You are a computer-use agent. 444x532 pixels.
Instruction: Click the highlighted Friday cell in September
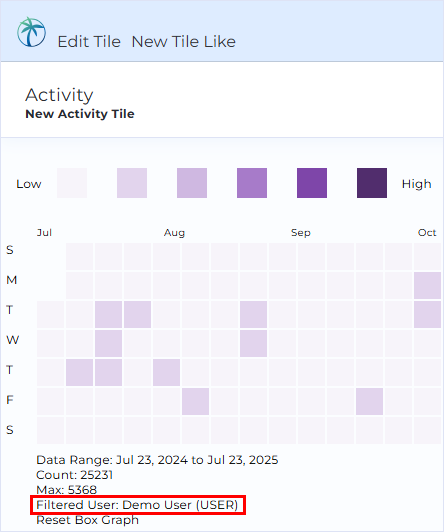click(x=369, y=401)
